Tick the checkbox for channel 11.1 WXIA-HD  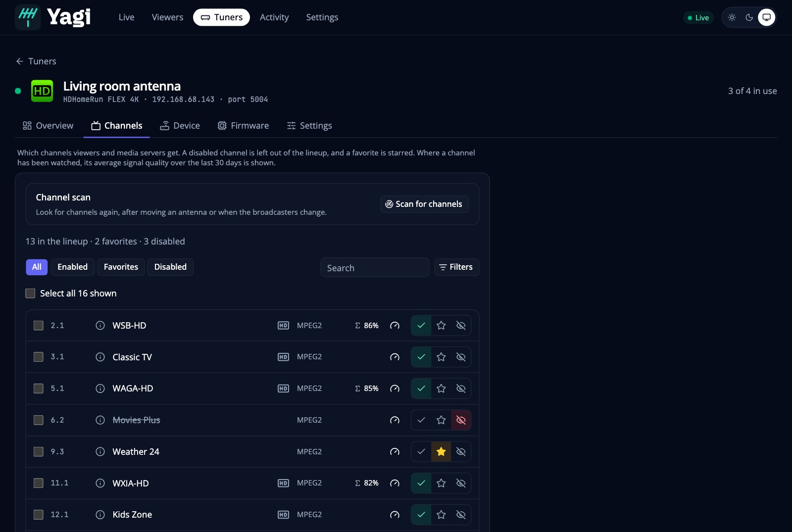click(38, 483)
